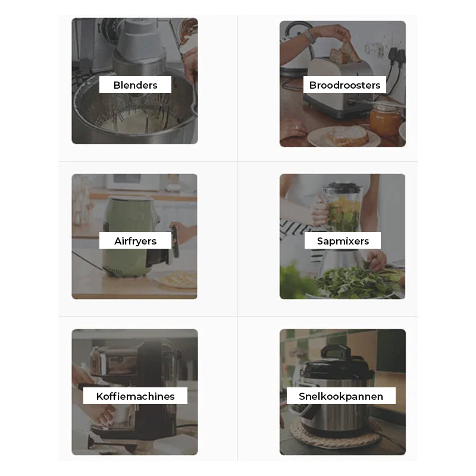The image size is (476, 476).
Task: Click the fruit-filled blender jar in Sapmixers photo
Action: [343, 208]
